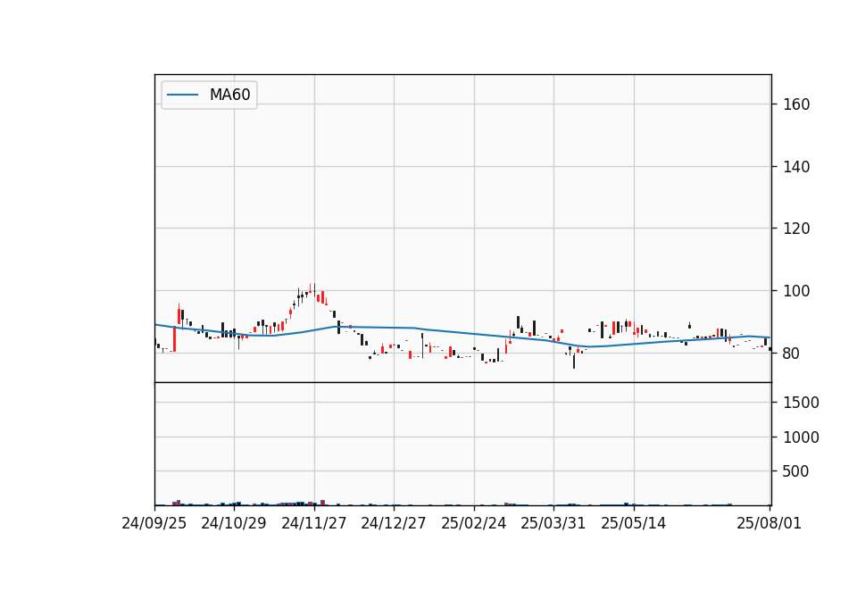
Task: Click the 25/03/31 date label
Action: [553, 523]
